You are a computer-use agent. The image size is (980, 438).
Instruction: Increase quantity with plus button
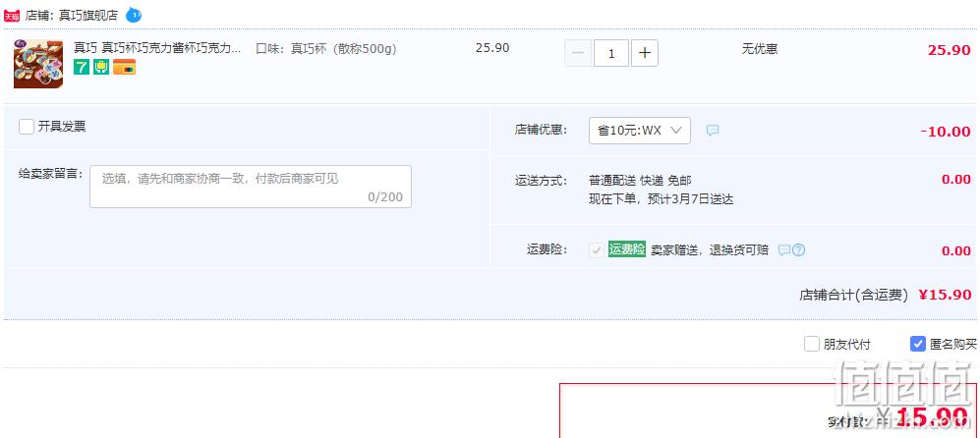645,53
